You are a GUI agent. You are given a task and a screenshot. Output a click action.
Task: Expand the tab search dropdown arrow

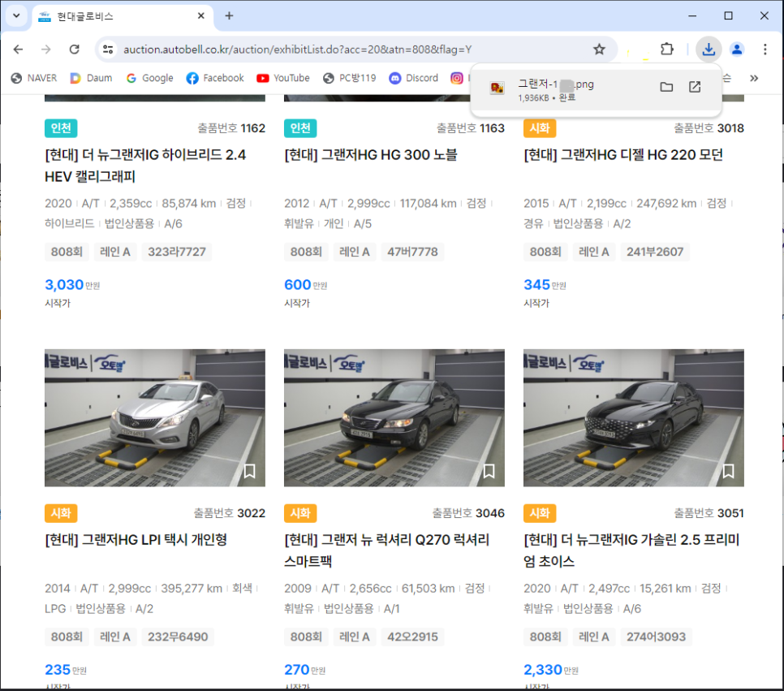[x=15, y=16]
